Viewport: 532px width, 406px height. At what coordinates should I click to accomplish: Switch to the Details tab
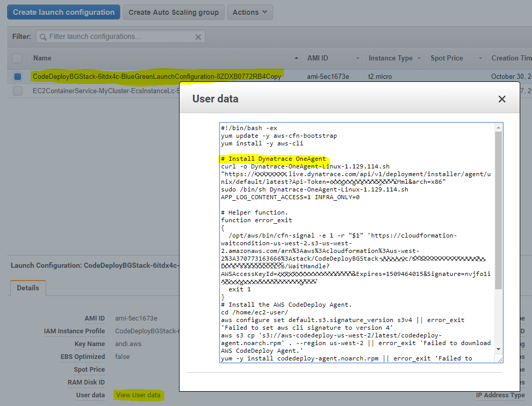(28, 288)
